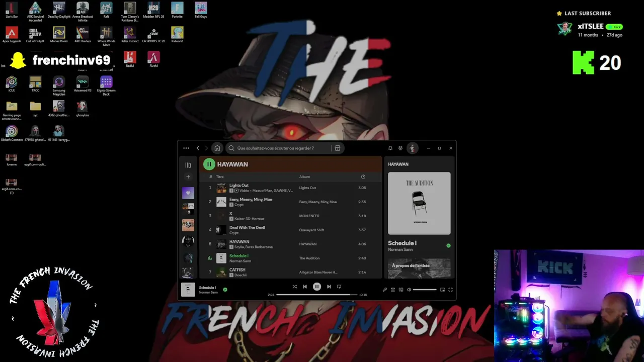Open the Spotify notifications bell

tap(390, 148)
